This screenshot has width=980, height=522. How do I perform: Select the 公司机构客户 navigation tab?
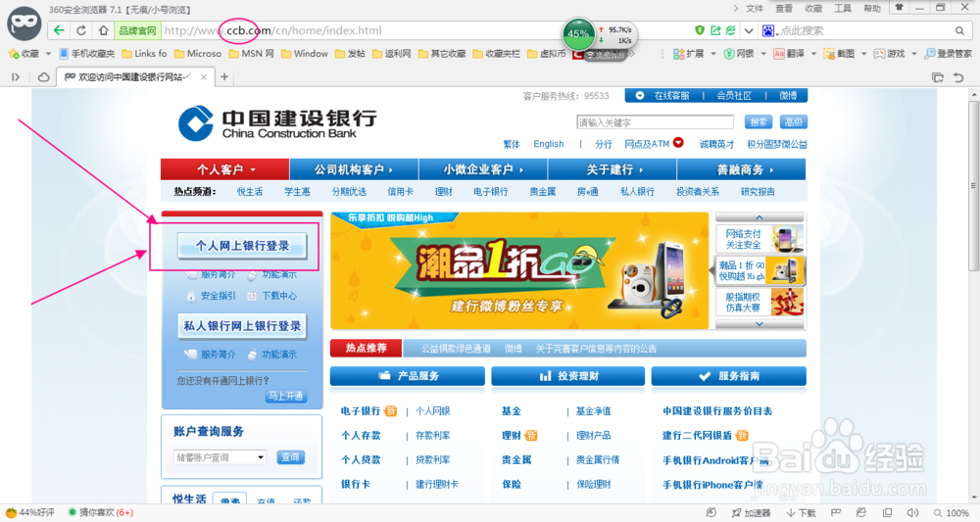[354, 169]
